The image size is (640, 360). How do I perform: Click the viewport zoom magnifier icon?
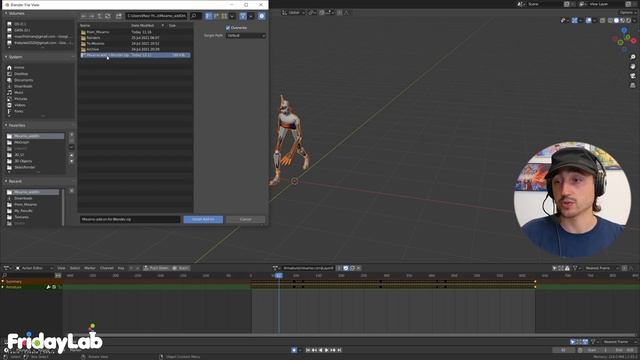point(633,57)
